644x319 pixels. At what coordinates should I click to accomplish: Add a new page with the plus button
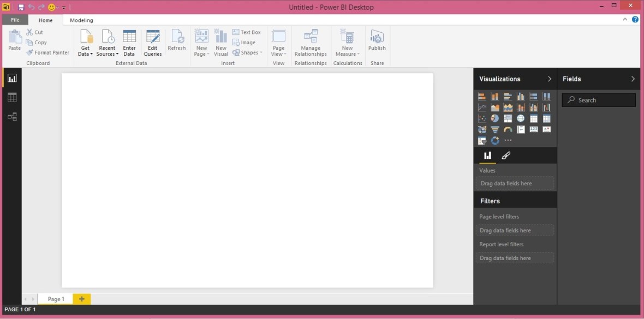pos(81,299)
